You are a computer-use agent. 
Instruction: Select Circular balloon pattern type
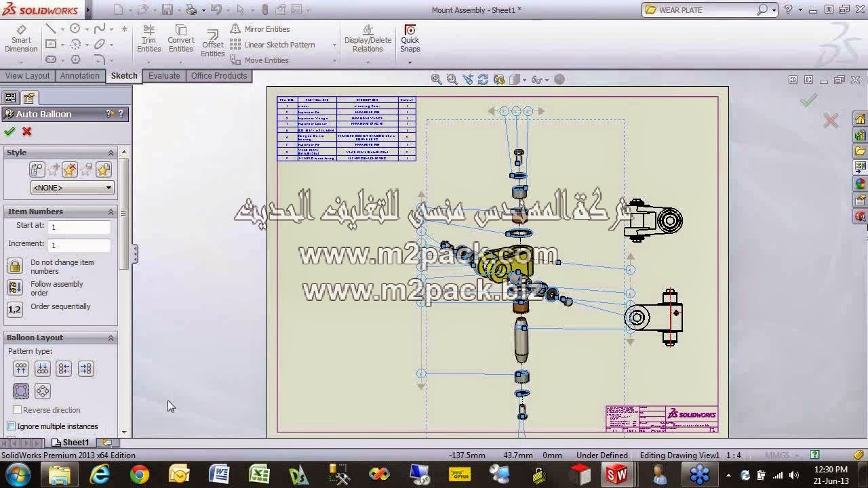click(43, 391)
